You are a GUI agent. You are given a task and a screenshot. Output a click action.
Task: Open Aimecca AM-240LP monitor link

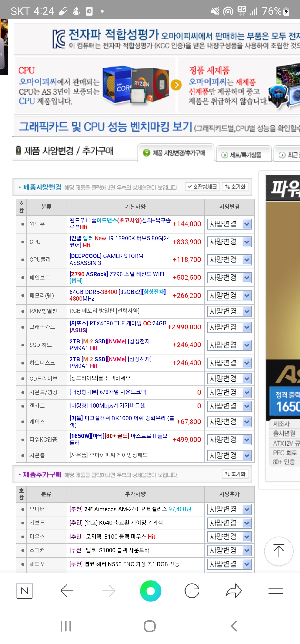pos(130,509)
